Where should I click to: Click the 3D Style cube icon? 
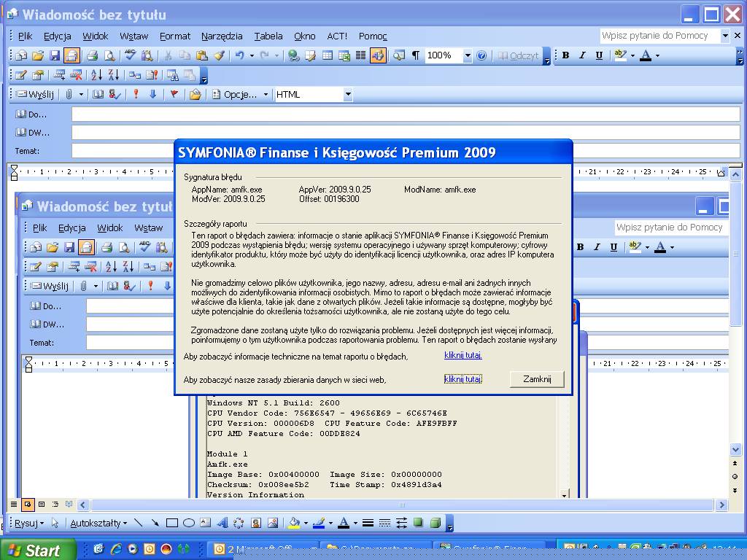click(x=436, y=523)
